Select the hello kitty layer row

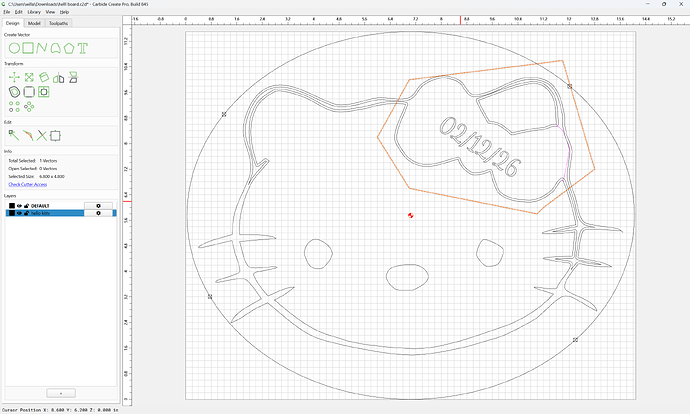pyautogui.click(x=61, y=213)
